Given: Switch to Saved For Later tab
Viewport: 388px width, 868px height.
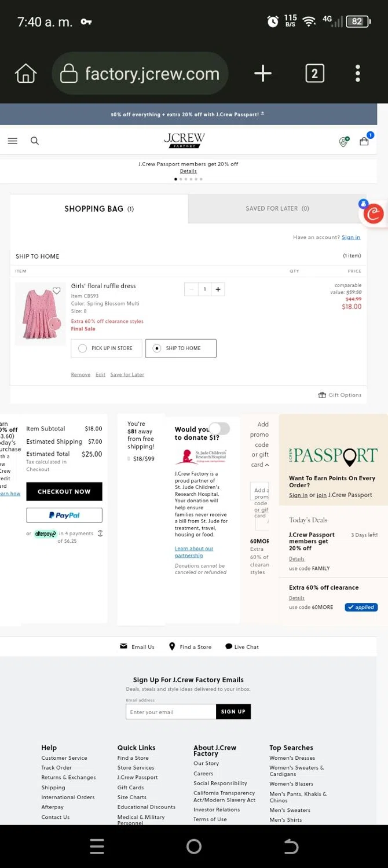Looking at the screenshot, I should (x=277, y=208).
